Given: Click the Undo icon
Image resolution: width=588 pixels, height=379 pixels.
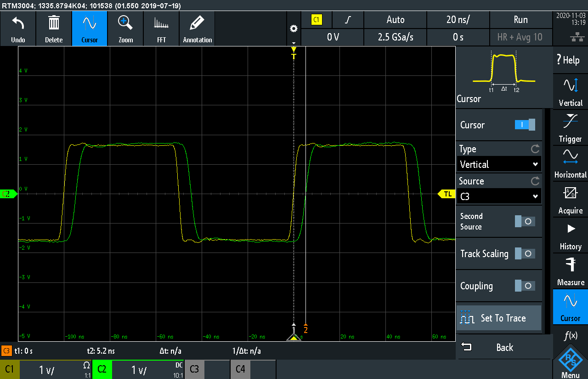Looking at the screenshot, I should click(x=18, y=28).
